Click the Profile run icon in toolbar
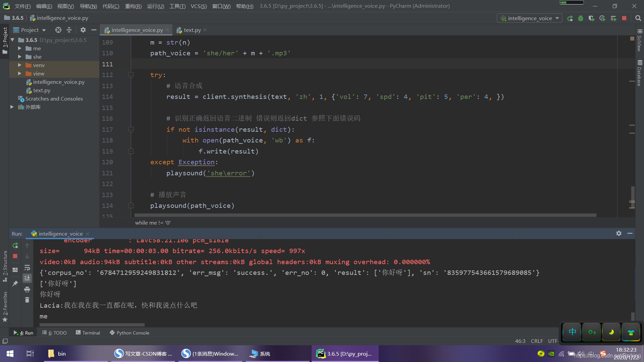Screen dimensions: 644x362 pyautogui.click(x=602, y=18)
